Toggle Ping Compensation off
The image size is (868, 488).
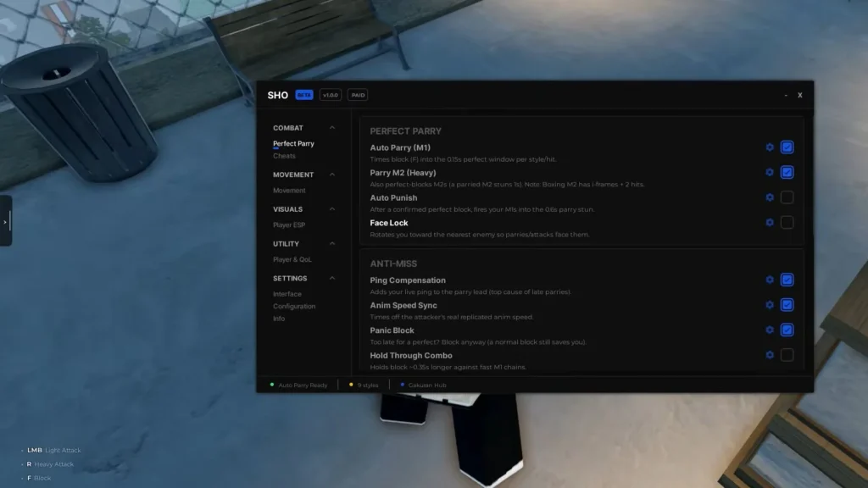pos(787,280)
